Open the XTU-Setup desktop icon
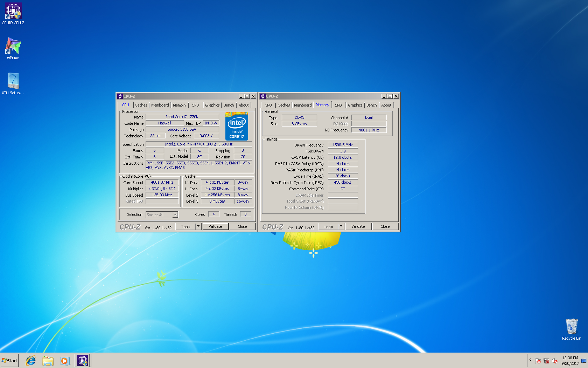588x368 pixels. click(x=13, y=84)
